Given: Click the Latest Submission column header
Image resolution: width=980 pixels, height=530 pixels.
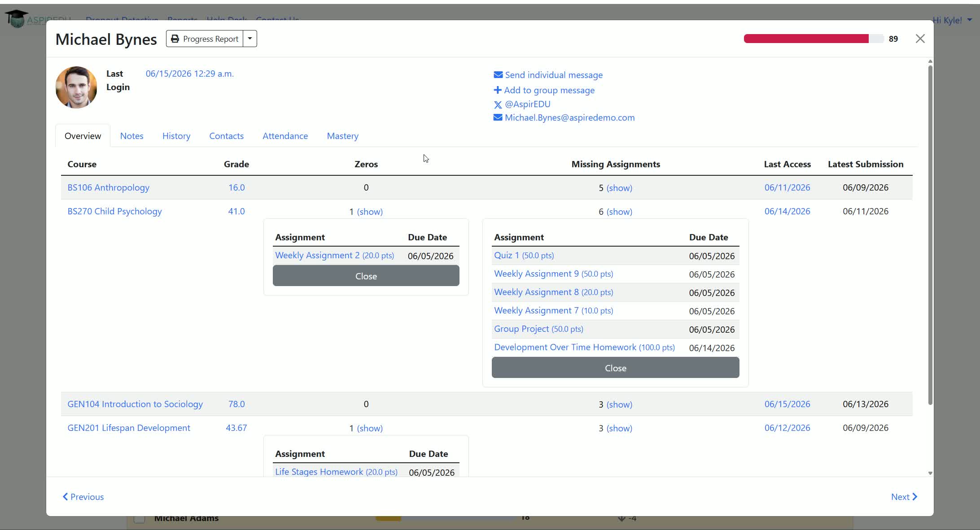Looking at the screenshot, I should pos(866,164).
